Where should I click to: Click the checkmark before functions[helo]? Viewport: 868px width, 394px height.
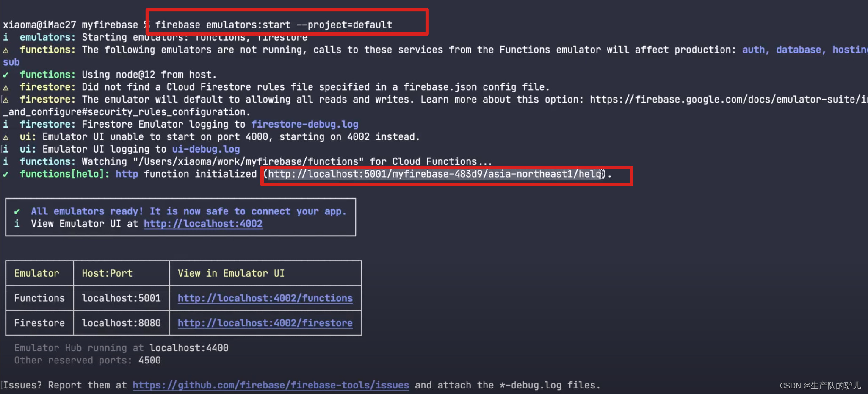[6, 174]
